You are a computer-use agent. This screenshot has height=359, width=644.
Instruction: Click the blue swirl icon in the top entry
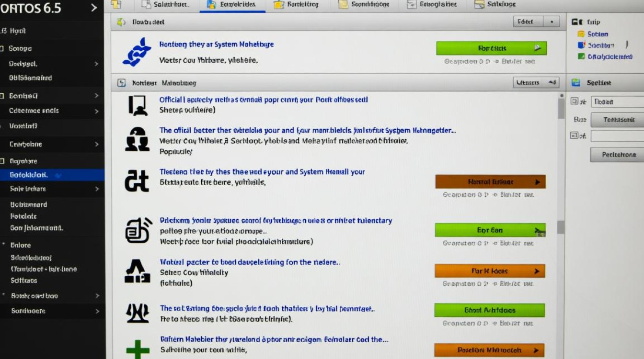tap(137, 52)
